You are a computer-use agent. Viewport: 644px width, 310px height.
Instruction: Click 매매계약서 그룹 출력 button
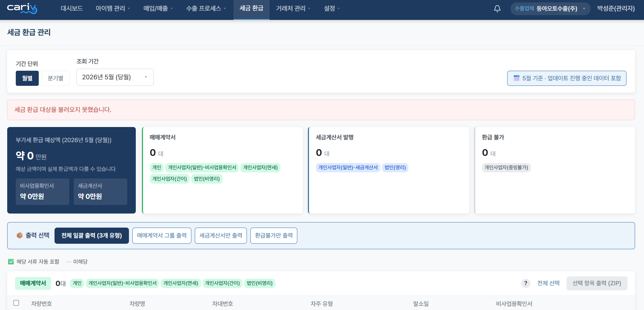[x=162, y=236]
